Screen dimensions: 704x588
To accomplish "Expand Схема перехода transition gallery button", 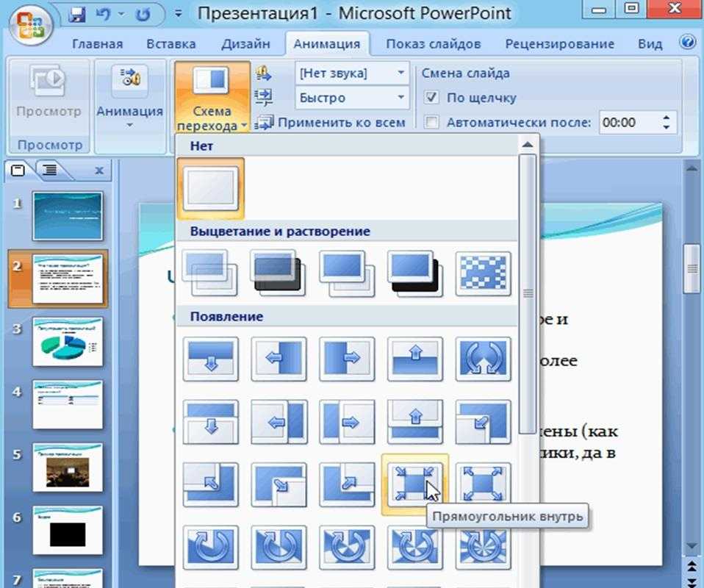I will [x=212, y=97].
